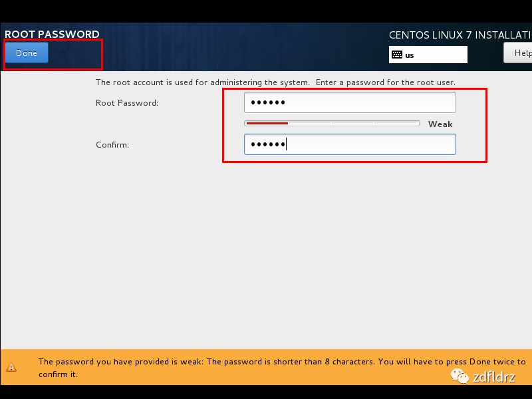
Task: Focus the Confirm password input field
Action: 350,144
